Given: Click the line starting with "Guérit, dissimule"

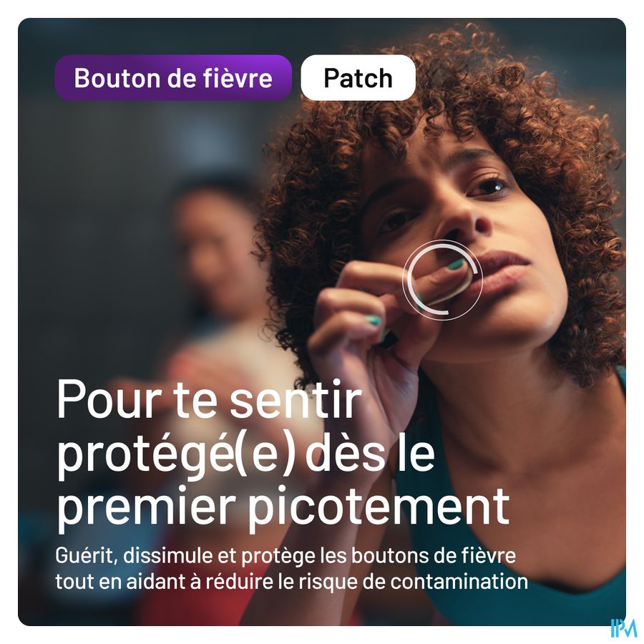Looking at the screenshot, I should coord(286,555).
